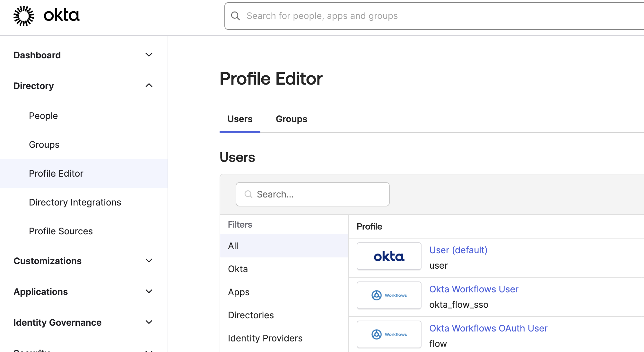Expand the Customizations chevron
This screenshot has height=352, width=644.
pyautogui.click(x=149, y=261)
